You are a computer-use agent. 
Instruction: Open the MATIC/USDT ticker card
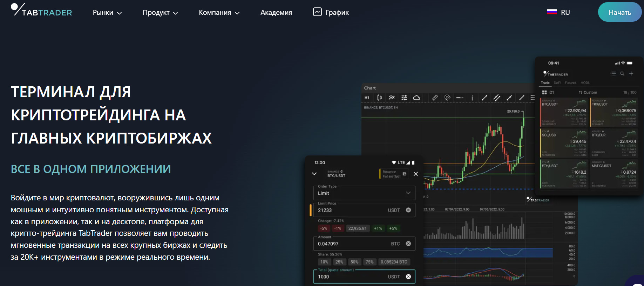tap(614, 174)
